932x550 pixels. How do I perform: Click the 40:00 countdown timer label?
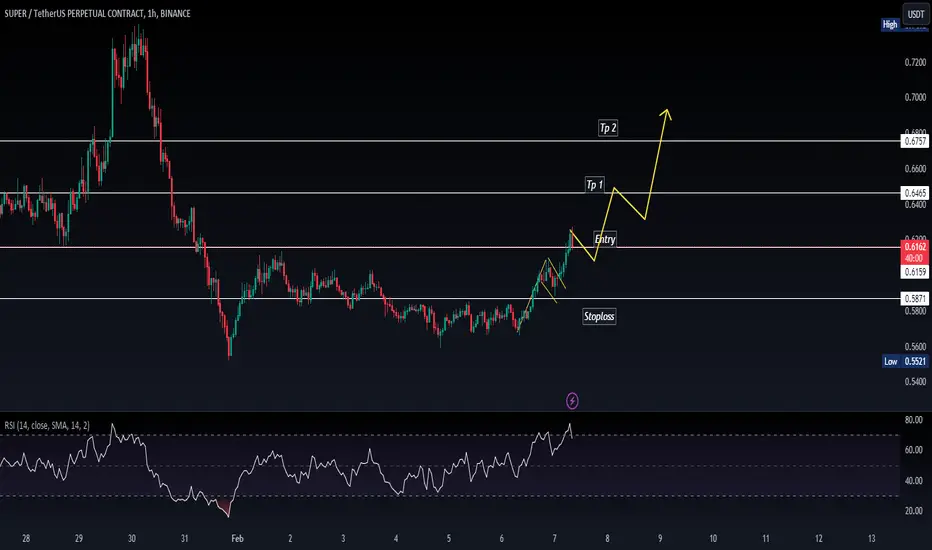tap(915, 258)
